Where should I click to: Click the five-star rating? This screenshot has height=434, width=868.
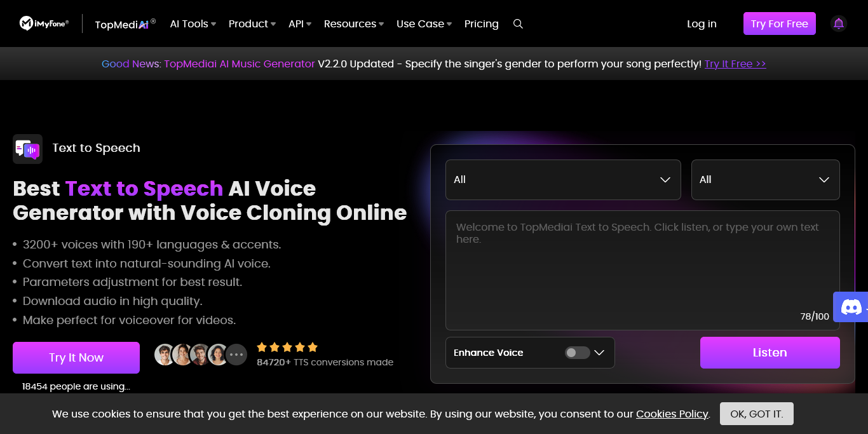287,347
